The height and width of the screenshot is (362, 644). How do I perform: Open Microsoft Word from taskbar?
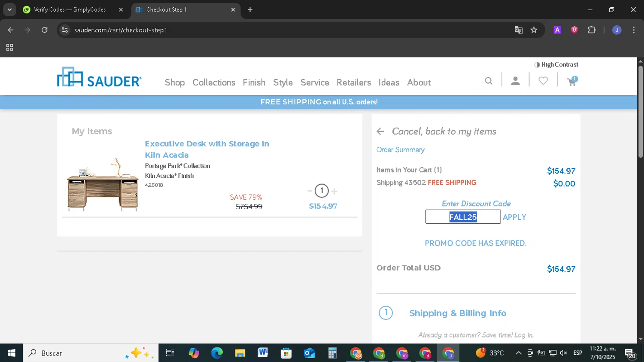point(263,353)
